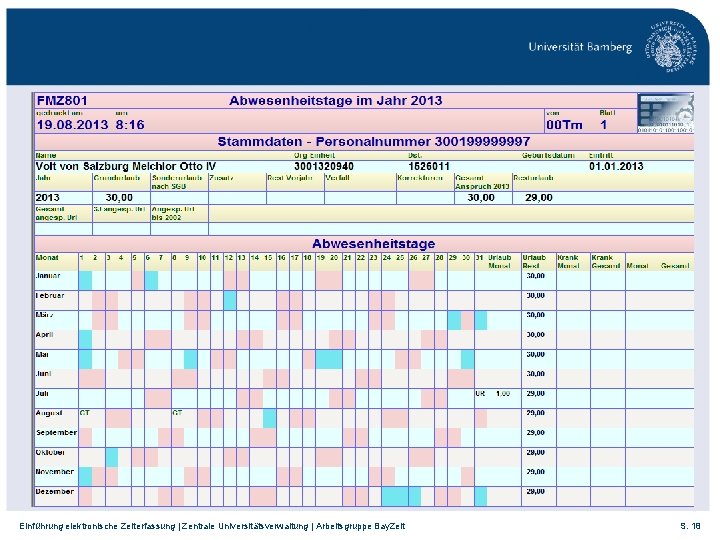The image size is (720, 540).
Task: Select the September row label
Action: (56, 433)
